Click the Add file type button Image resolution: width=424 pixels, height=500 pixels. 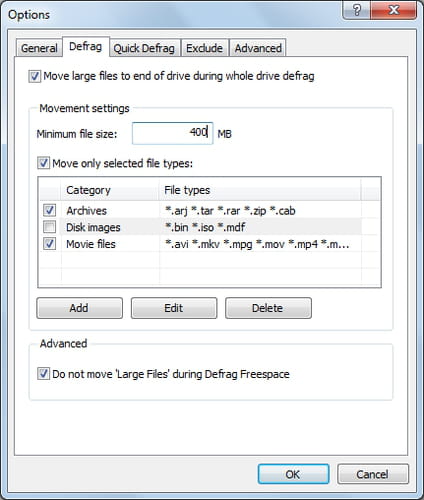click(79, 308)
